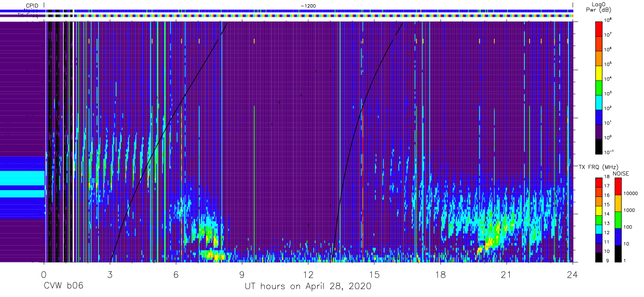
Task: Click the 9 tick label on the TX FRQ scale
Action: [x=607, y=260]
